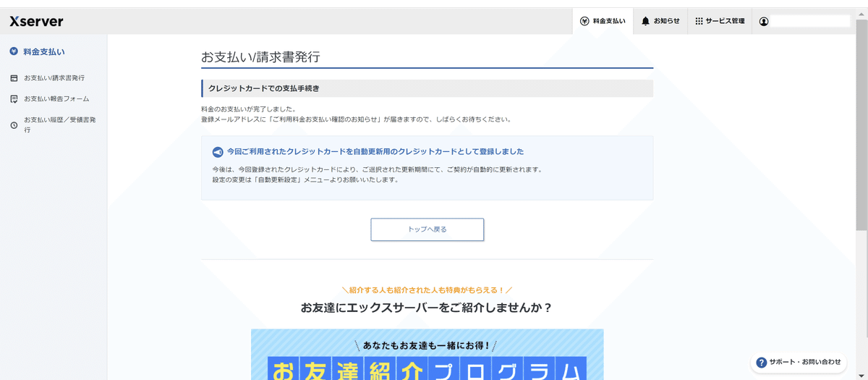The image size is (868, 380).
Task: Click the card icon for お支払い/請求書発行
Action: [x=14, y=77]
